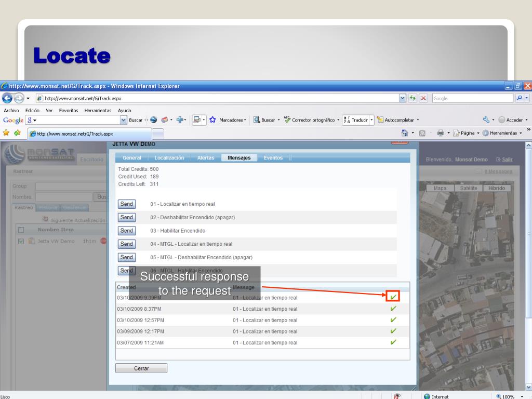The width and height of the screenshot is (532, 399).
Task: Select the 03/10/2009 8:37PM message row
Action: point(262,309)
